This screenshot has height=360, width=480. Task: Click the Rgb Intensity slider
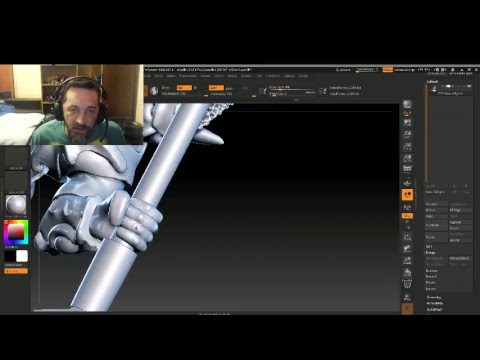(x=184, y=94)
